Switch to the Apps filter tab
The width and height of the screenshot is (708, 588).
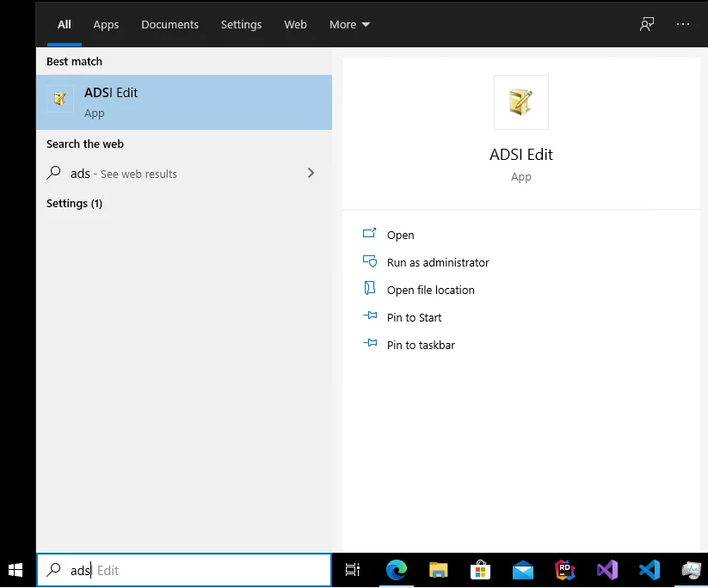coord(106,24)
